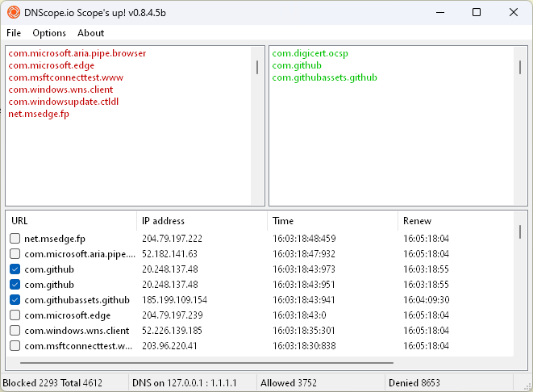Select com.digicert.ocsp in allowed list

(310, 53)
